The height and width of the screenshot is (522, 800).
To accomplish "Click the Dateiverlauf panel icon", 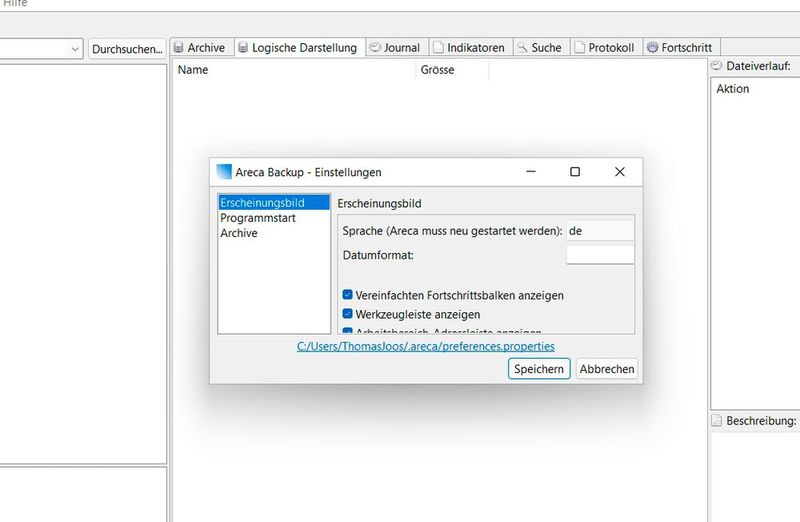I will [717, 65].
